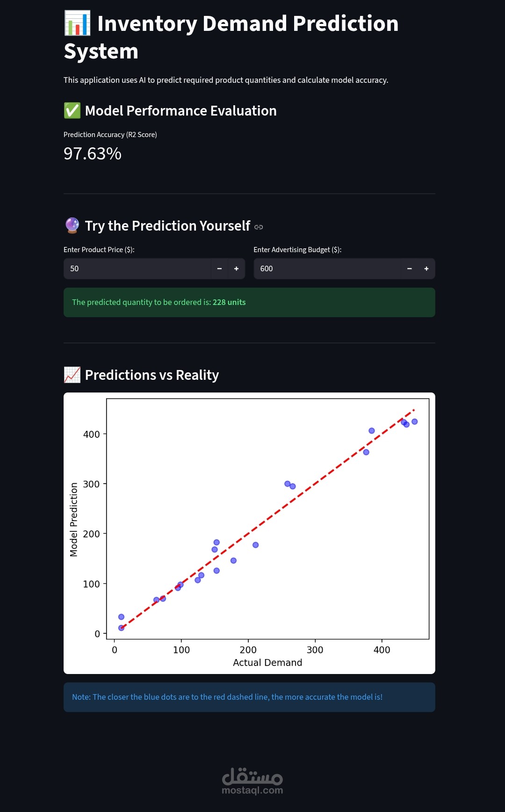
Task: Click the crystal ball icon
Action: [72, 225]
